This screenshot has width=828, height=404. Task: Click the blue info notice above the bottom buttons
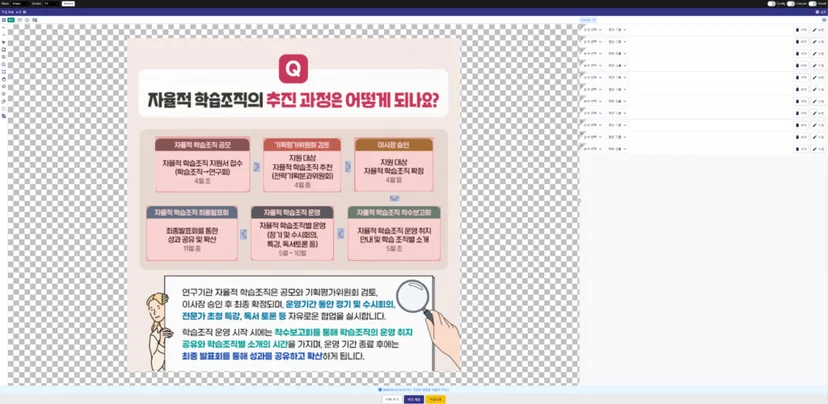click(x=414, y=390)
